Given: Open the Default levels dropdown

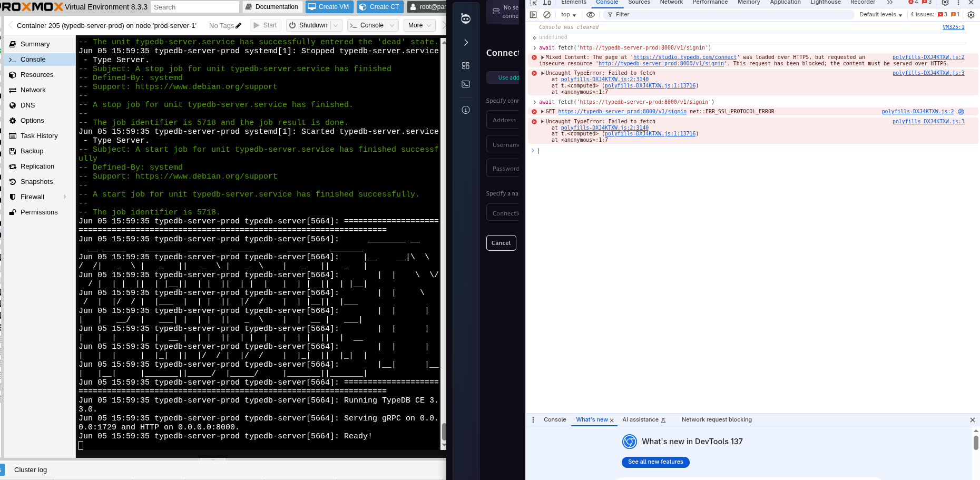Looking at the screenshot, I should (x=880, y=15).
